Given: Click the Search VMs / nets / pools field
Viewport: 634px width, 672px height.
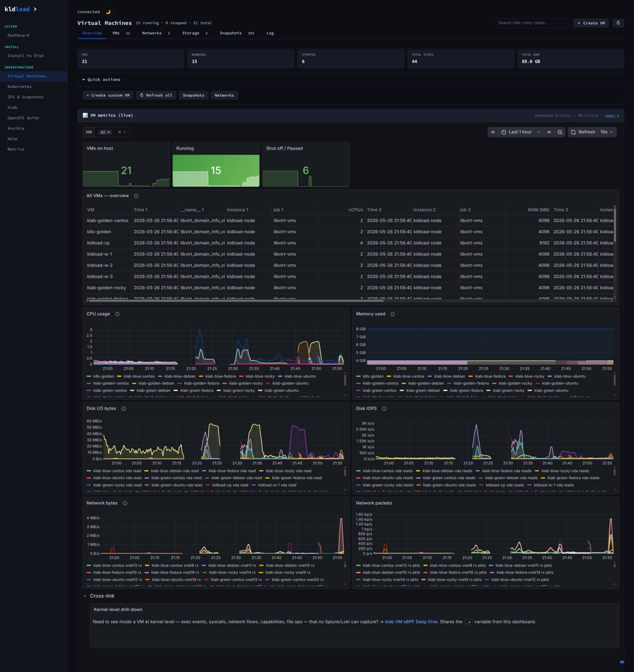Looking at the screenshot, I should pos(532,23).
